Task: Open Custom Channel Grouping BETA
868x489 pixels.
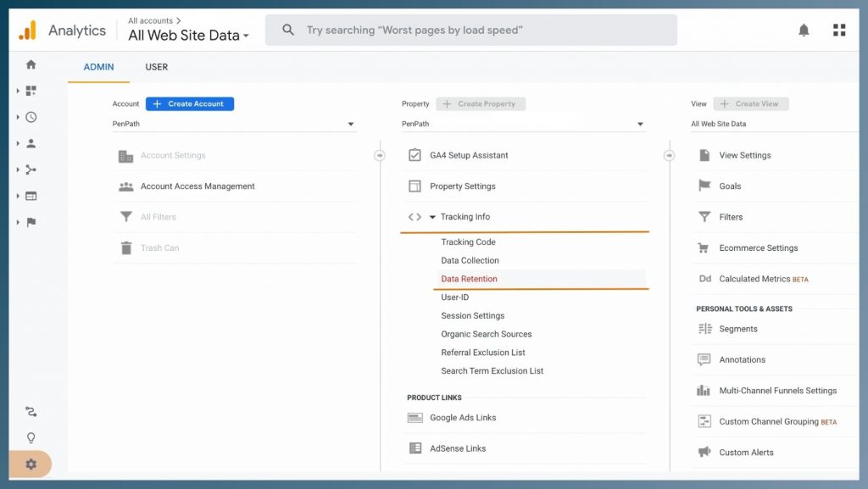Action: tap(778, 421)
